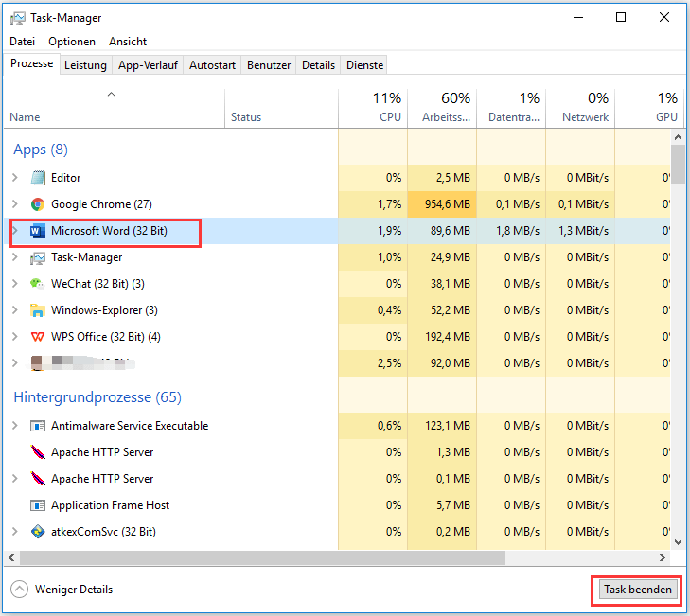The image size is (690, 616).
Task: Click the Microsoft Word icon
Action: (38, 231)
